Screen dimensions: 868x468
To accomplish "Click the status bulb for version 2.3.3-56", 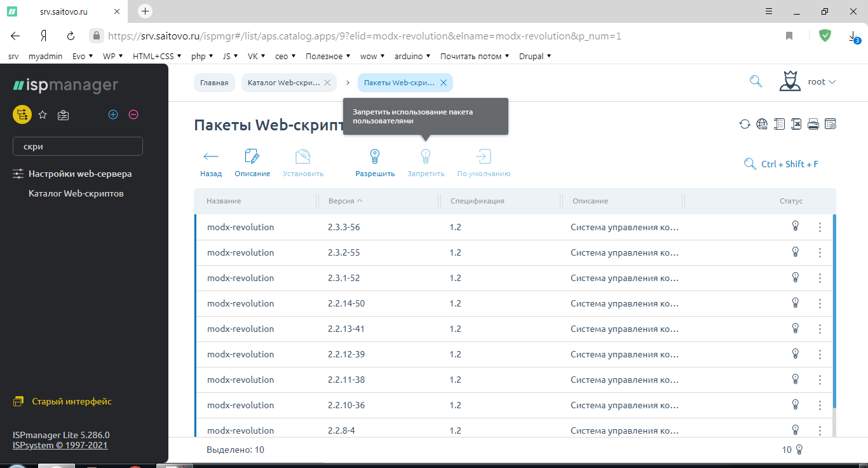I will click(x=795, y=226).
